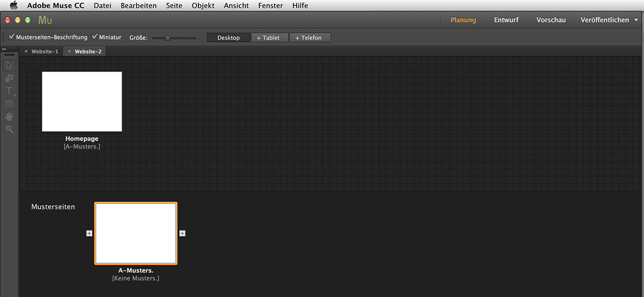The image size is (644, 297).
Task: Click the Homepage page name label
Action: point(82,139)
